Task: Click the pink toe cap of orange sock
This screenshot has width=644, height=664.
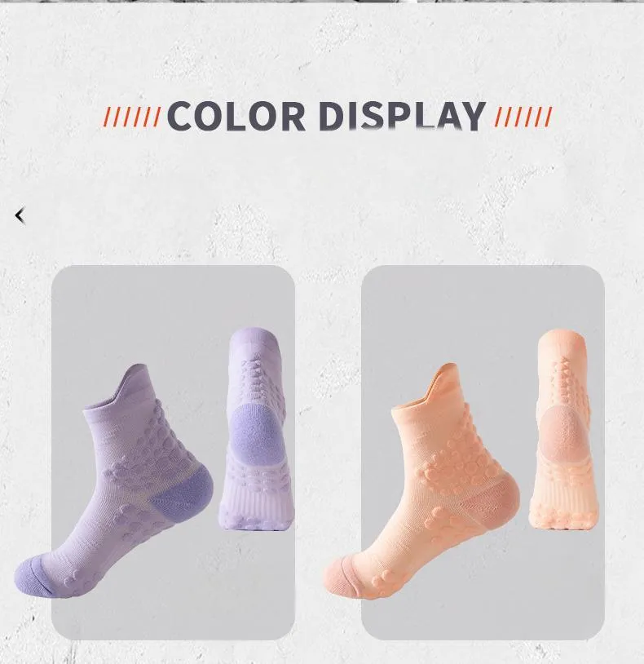Action: [341, 577]
